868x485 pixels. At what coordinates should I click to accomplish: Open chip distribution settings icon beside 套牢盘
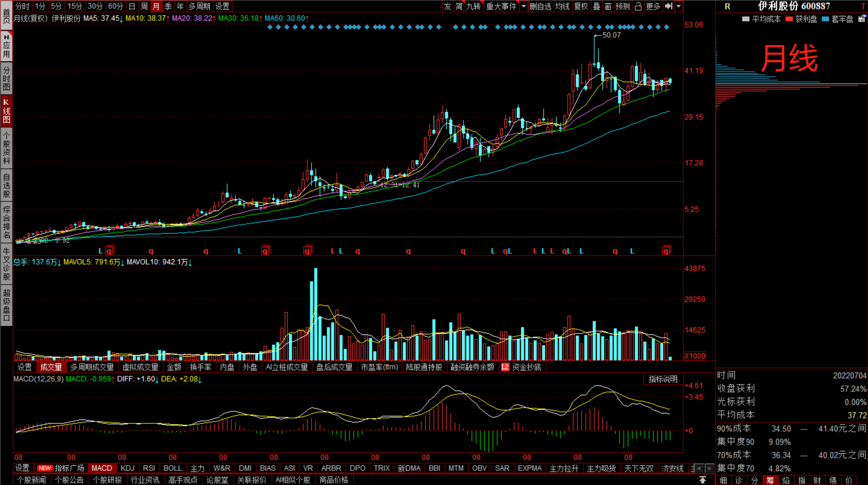click(x=862, y=19)
